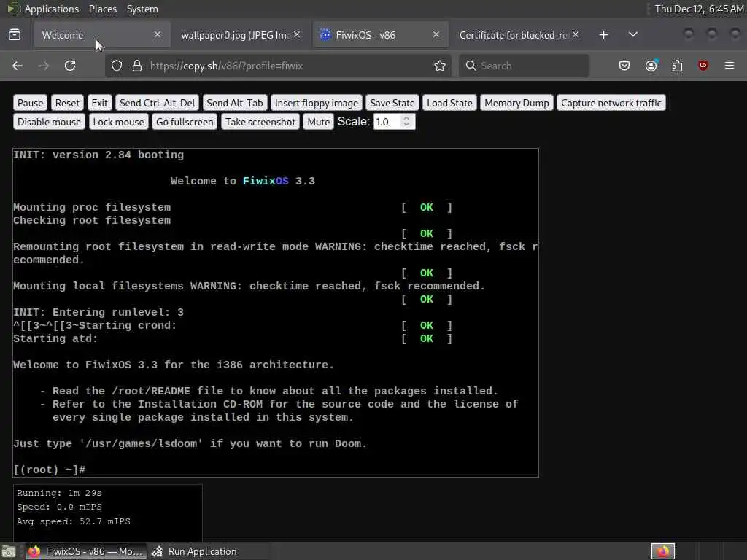Decrease scale with stepper down arrow
The image size is (747, 560).
(x=406, y=125)
